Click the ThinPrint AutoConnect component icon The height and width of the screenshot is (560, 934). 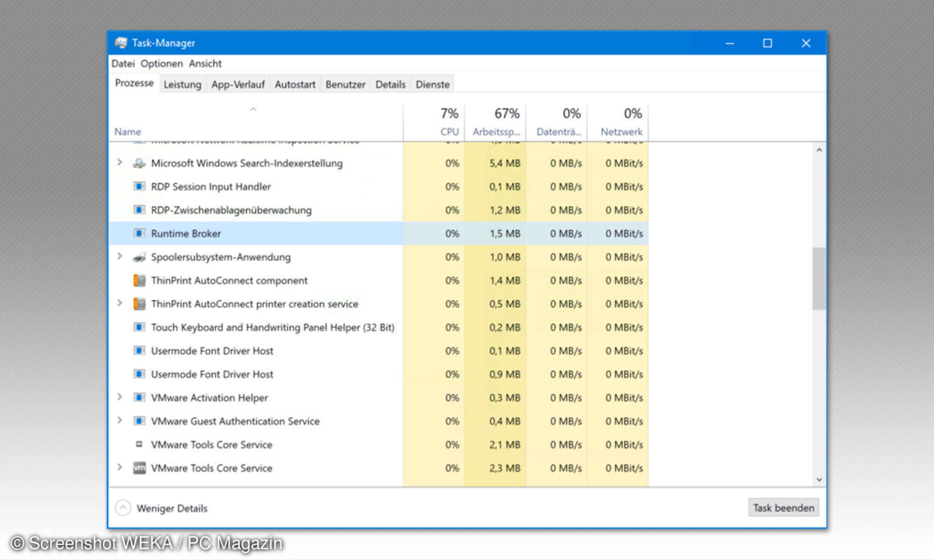tap(140, 281)
